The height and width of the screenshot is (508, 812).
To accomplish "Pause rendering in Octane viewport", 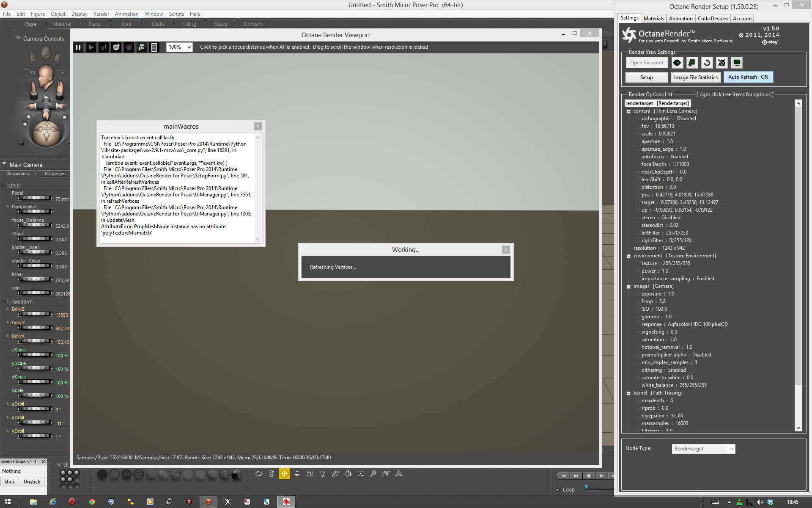I will pyautogui.click(x=78, y=47).
